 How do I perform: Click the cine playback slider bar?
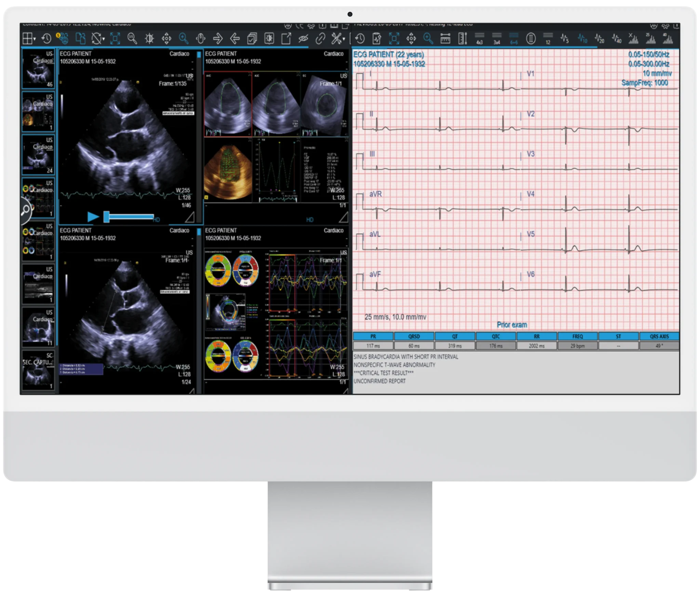pos(129,217)
